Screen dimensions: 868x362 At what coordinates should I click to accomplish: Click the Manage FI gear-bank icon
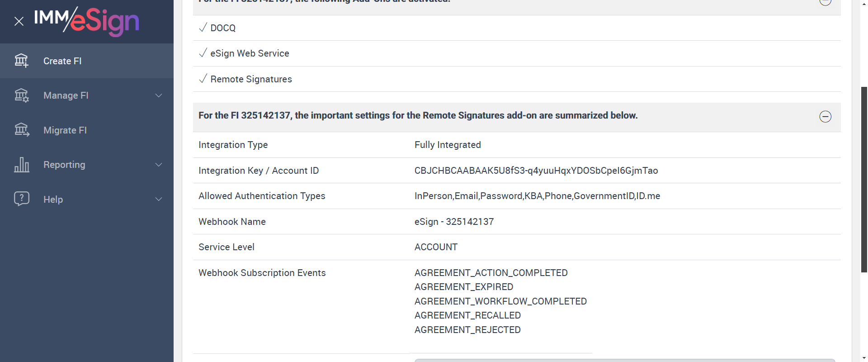point(21,95)
